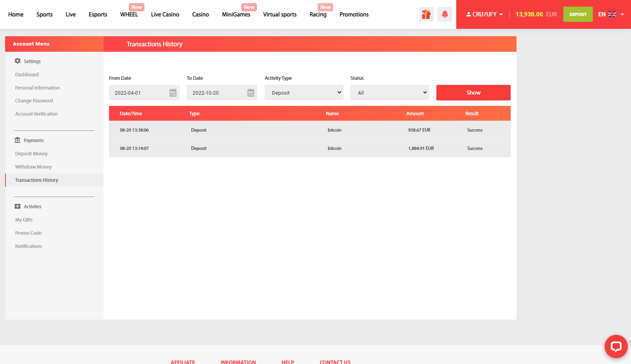Open the Promotions page
The width and height of the screenshot is (631, 364).
(x=354, y=14)
